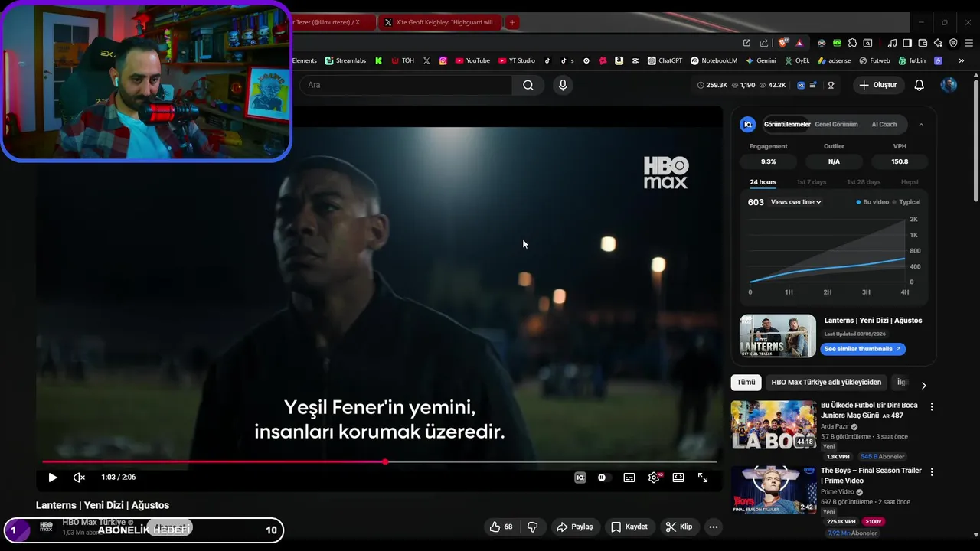Open a new browser tab
The width and height of the screenshot is (980, 551).
point(512,22)
